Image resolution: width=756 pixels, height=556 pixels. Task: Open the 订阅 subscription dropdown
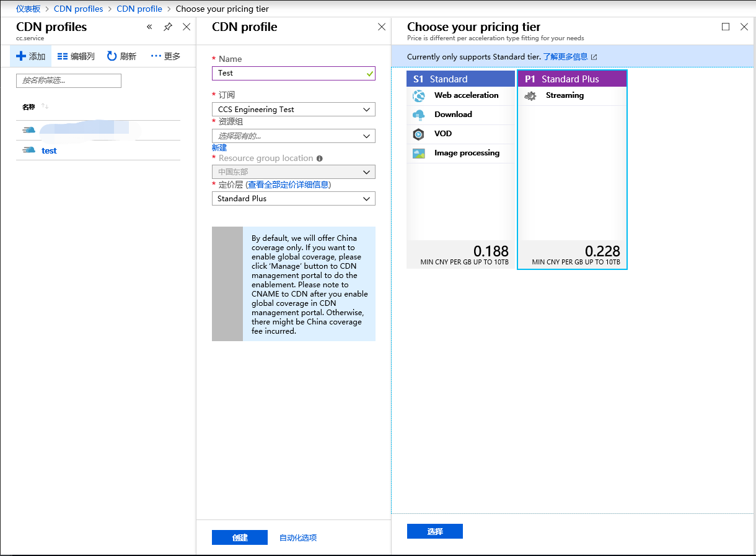pyautogui.click(x=294, y=110)
